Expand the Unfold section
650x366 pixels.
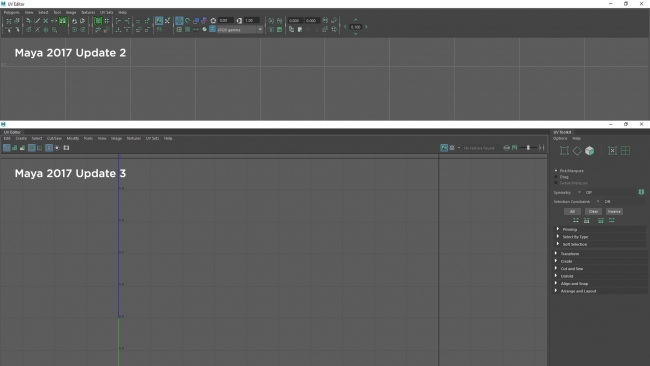(600, 276)
